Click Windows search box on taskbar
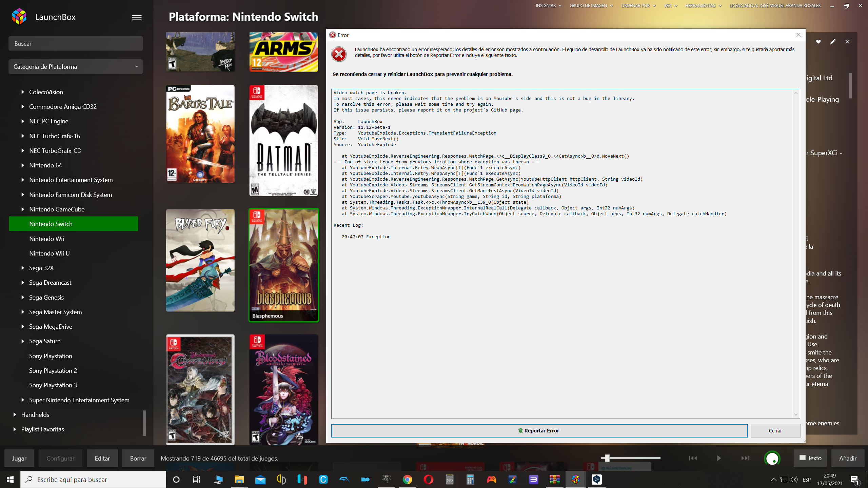The height and width of the screenshot is (488, 868). (x=93, y=480)
